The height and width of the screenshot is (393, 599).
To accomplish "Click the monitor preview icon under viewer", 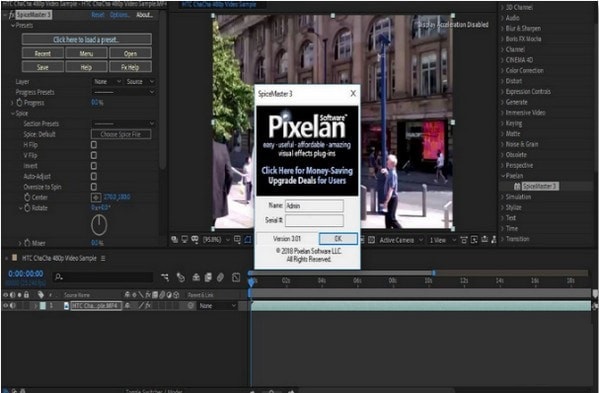I will coord(185,239).
